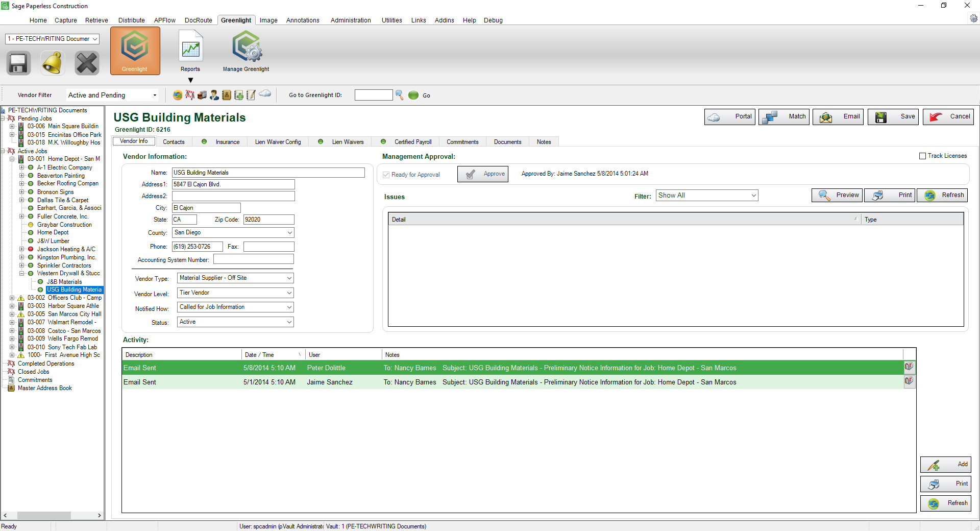The width and height of the screenshot is (980, 531).
Task: Click red status dot for Jackson Heating
Action: coord(31,249)
